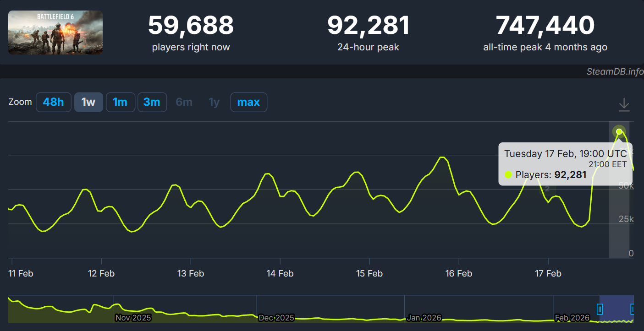Show the max time range
The height and width of the screenshot is (331, 644).
click(x=248, y=102)
